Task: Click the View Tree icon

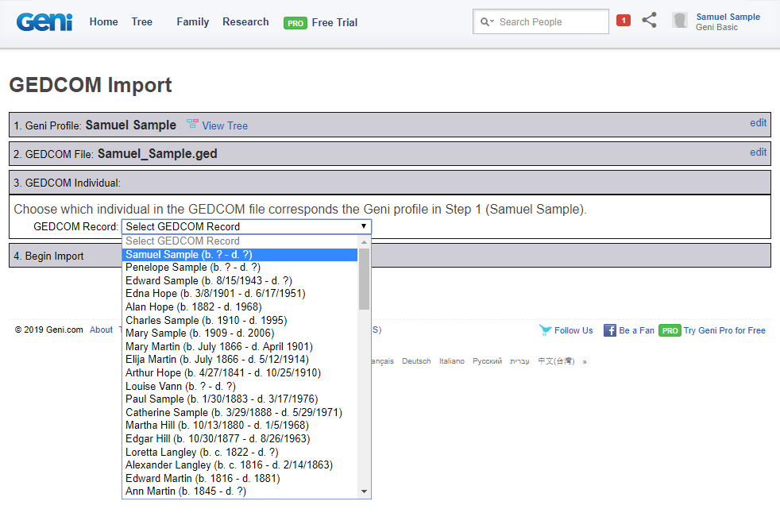Action: tap(192, 124)
